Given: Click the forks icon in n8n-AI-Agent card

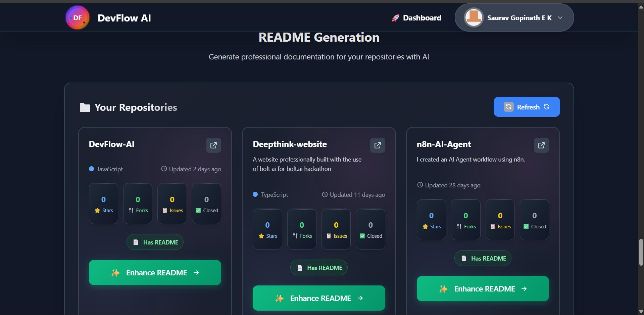Looking at the screenshot, I should tap(459, 227).
